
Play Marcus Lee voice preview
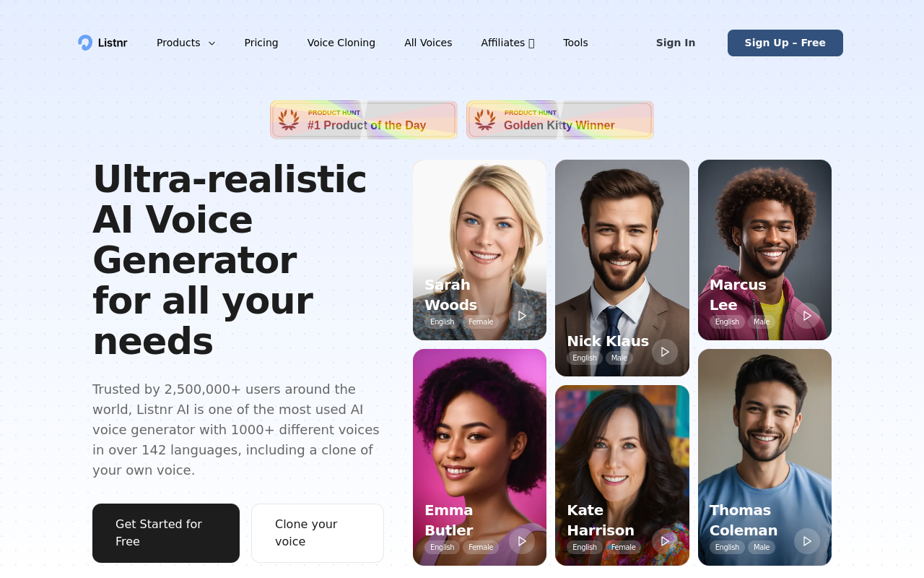click(807, 316)
